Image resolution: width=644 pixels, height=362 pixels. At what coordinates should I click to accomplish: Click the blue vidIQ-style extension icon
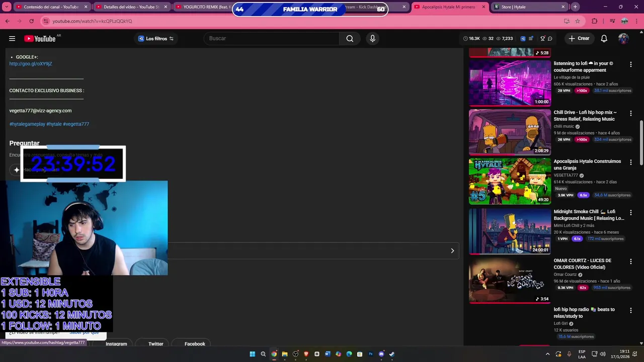click(523, 39)
